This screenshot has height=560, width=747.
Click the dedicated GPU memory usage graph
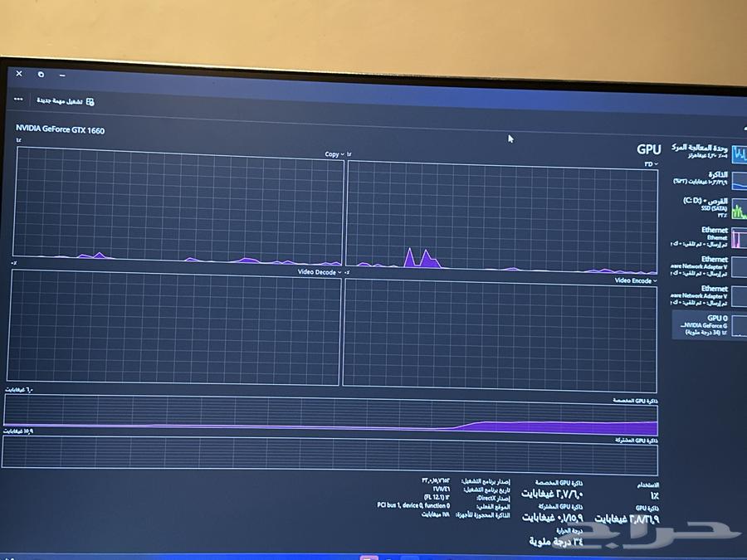click(x=330, y=416)
